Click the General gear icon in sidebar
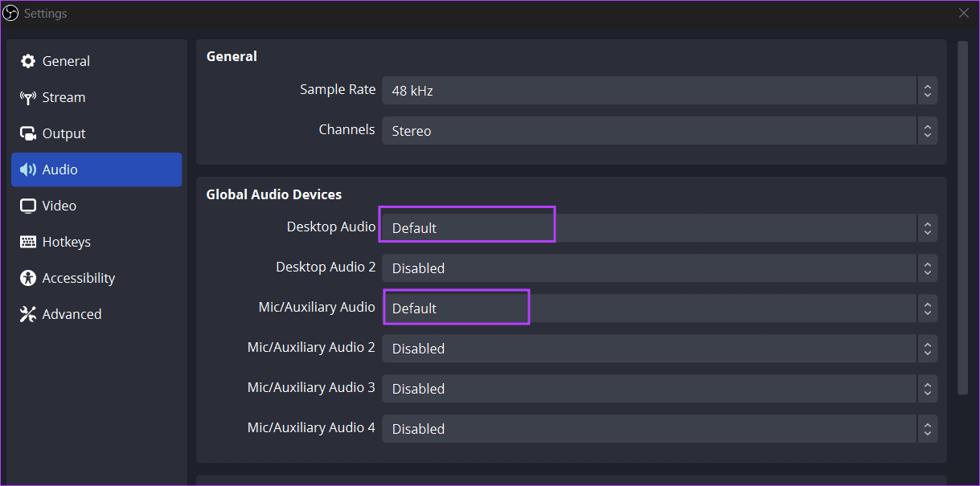This screenshot has height=486, width=980. [28, 62]
